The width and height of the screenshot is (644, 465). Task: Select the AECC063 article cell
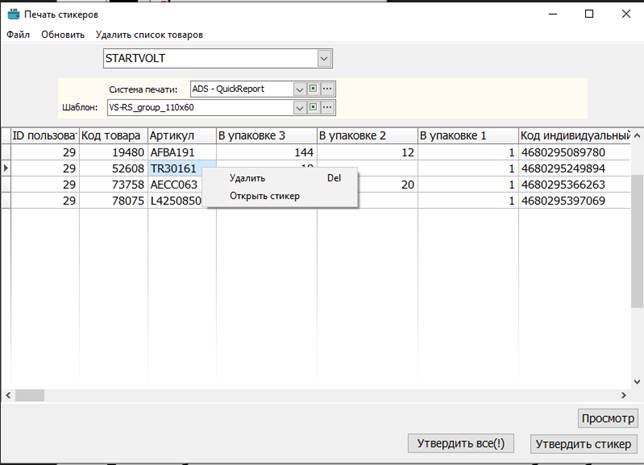(x=177, y=184)
